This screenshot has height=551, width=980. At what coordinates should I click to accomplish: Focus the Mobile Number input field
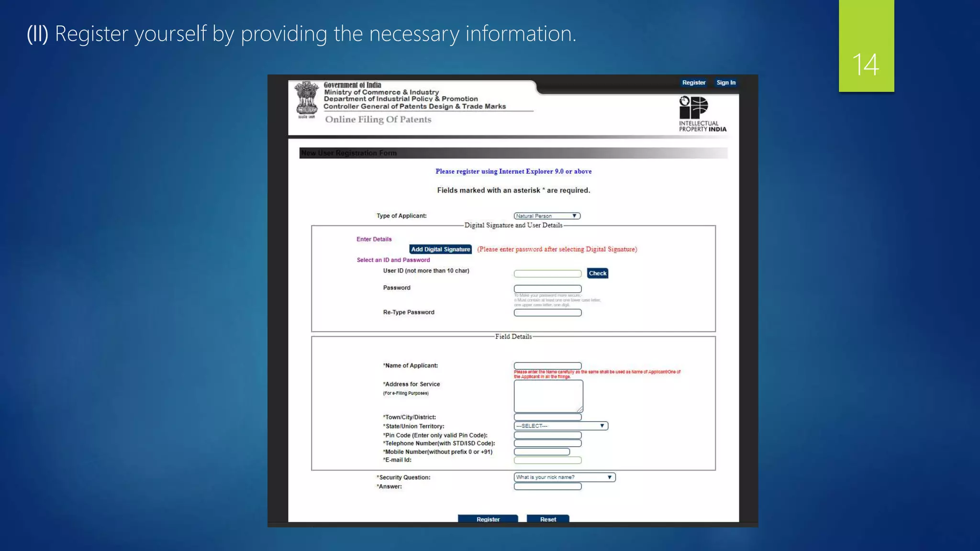click(542, 452)
